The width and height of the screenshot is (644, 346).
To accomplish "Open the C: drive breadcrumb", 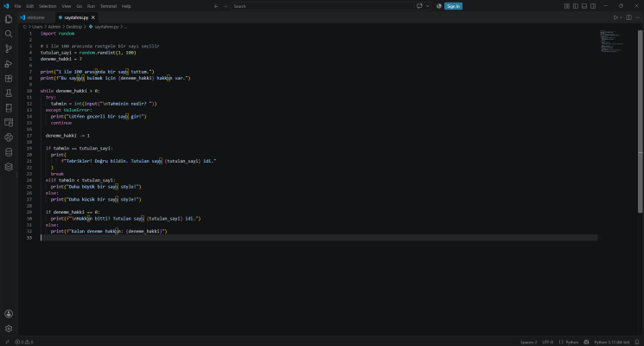I will 25,27.
